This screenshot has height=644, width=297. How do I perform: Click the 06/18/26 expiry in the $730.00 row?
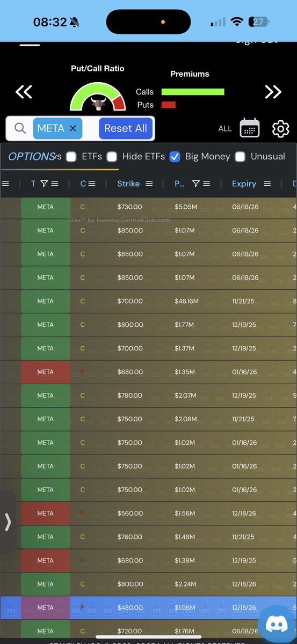pyautogui.click(x=245, y=207)
